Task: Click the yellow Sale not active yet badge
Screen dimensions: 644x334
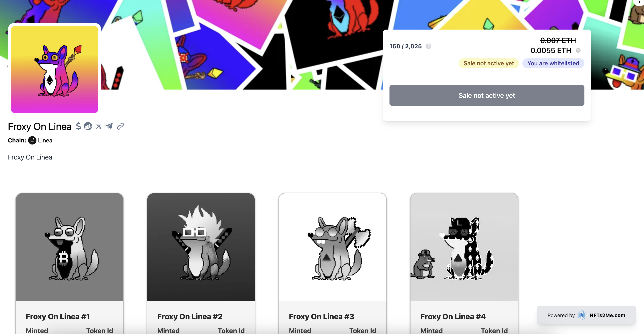Action: tap(488, 63)
